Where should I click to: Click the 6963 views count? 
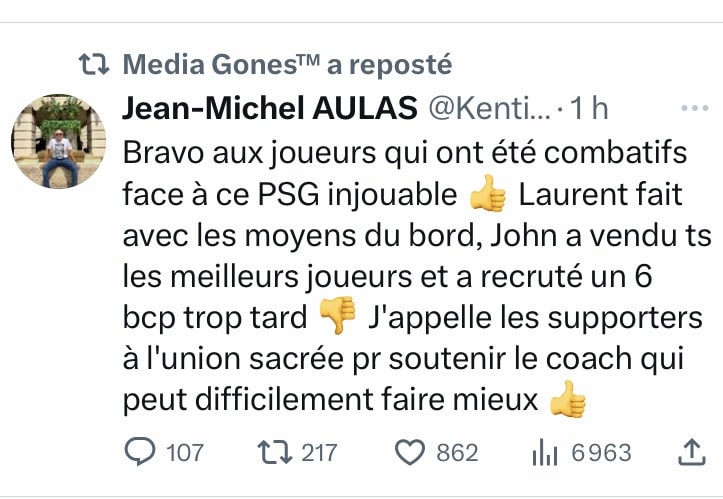tap(601, 453)
